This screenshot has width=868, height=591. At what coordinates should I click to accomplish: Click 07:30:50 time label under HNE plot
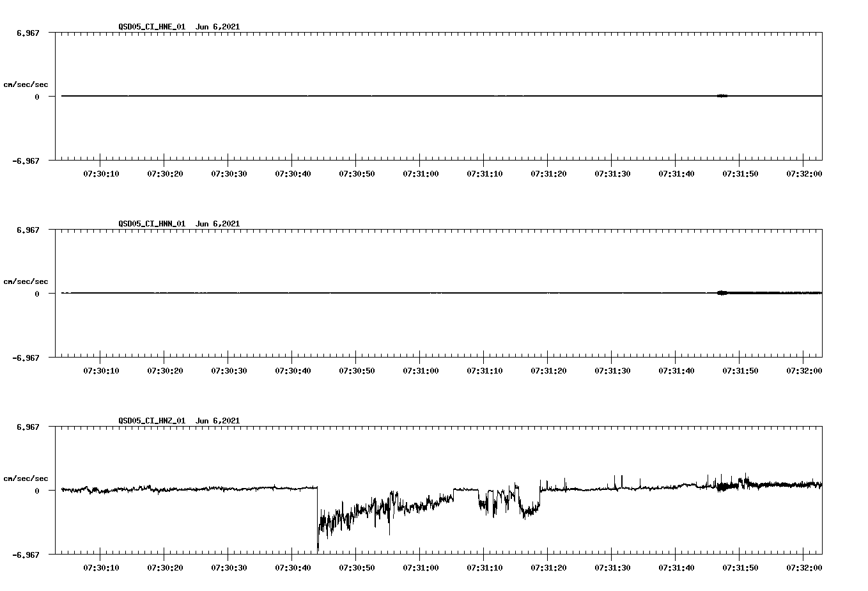coord(357,173)
